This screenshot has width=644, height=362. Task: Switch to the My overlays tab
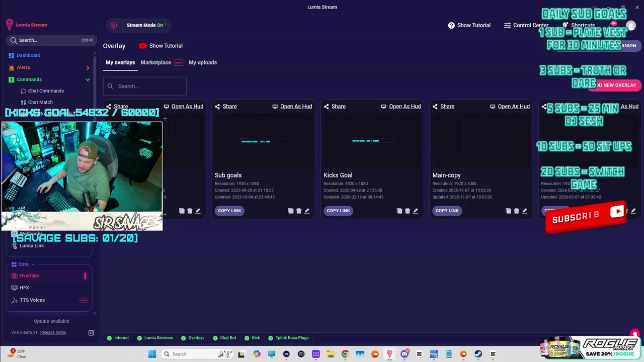click(120, 62)
